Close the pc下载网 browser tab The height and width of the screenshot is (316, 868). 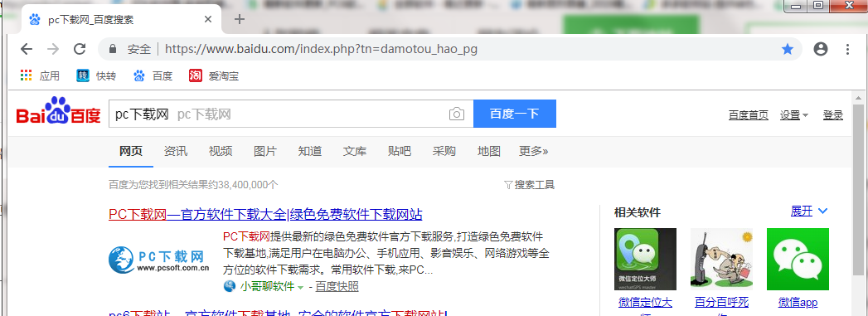208,19
